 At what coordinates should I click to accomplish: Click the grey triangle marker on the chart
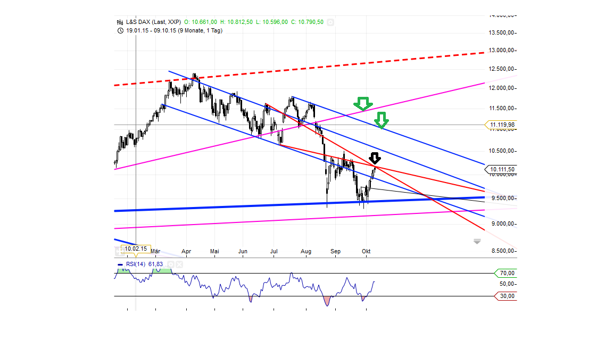tap(476, 240)
